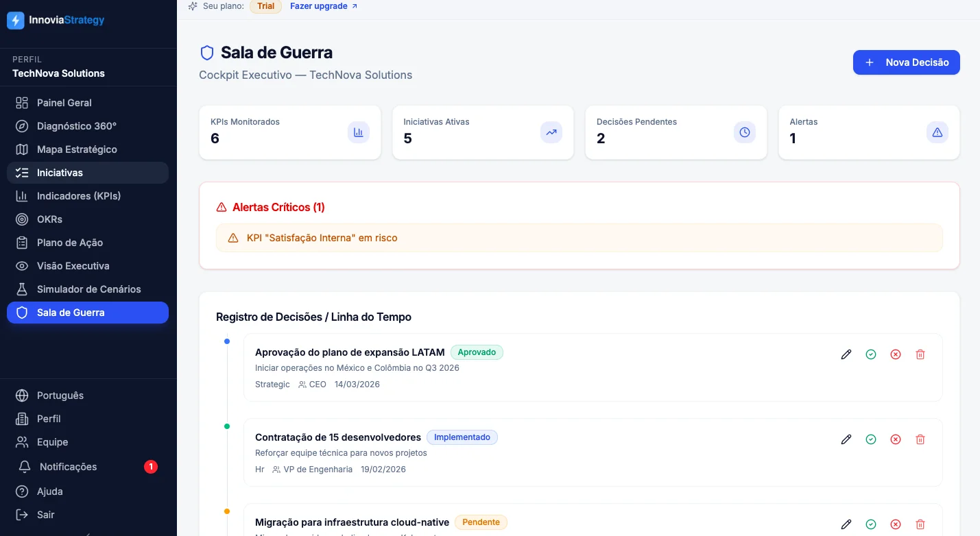Click the Notificações bell icon
980x536 pixels.
click(x=25, y=467)
